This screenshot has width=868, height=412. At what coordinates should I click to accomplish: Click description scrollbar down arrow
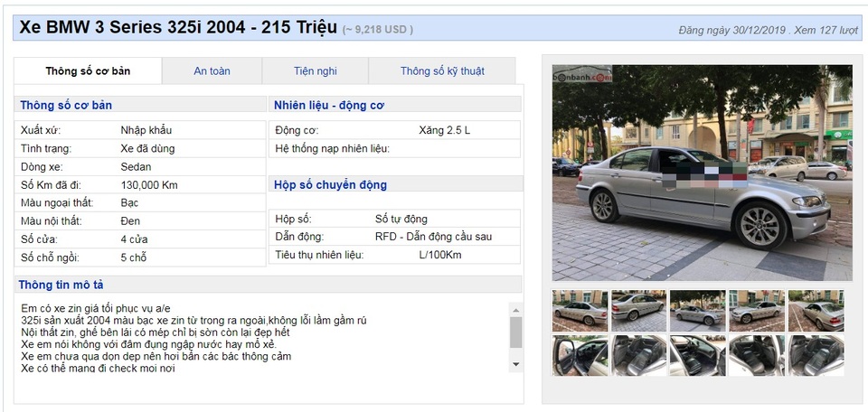[x=516, y=364]
